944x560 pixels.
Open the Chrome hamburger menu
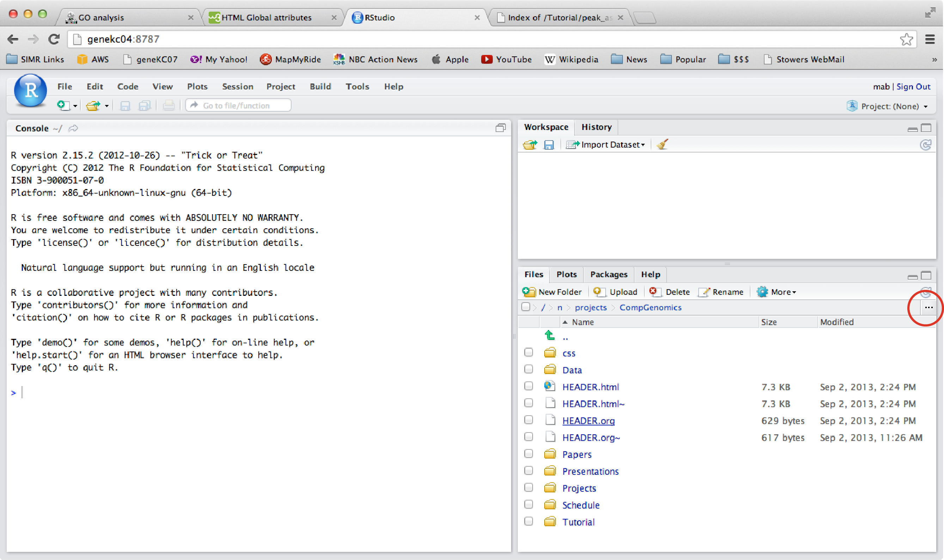(x=930, y=39)
